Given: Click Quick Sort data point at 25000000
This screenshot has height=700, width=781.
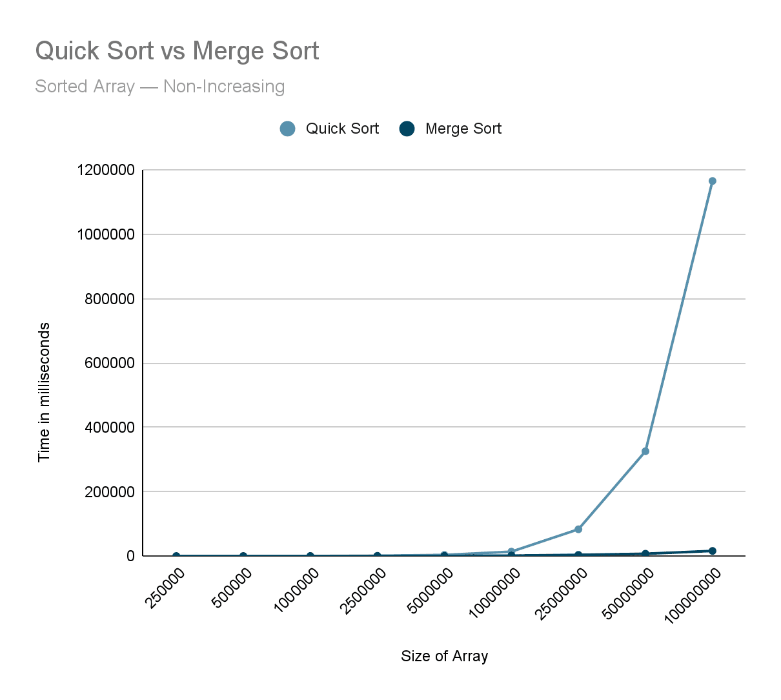Looking at the screenshot, I should [x=578, y=529].
